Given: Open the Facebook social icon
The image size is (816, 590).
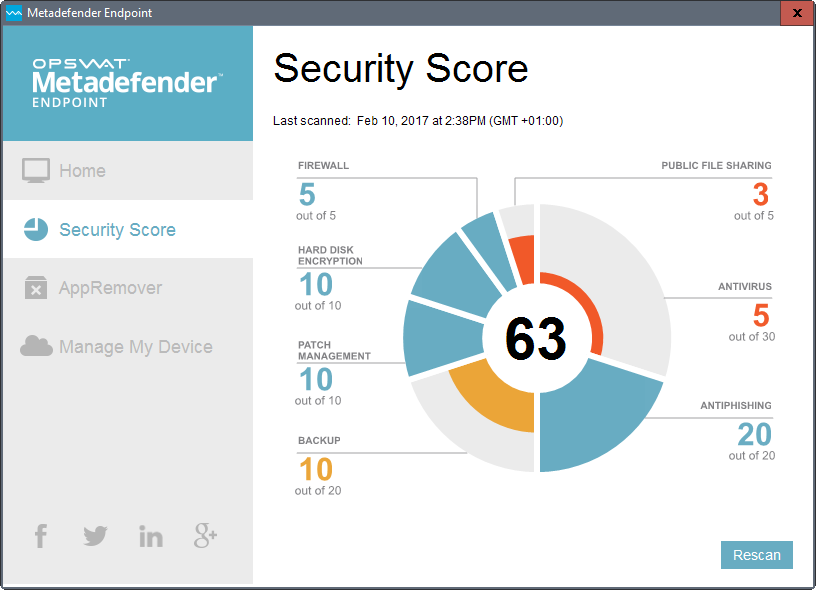Looking at the screenshot, I should pyautogui.click(x=41, y=536).
